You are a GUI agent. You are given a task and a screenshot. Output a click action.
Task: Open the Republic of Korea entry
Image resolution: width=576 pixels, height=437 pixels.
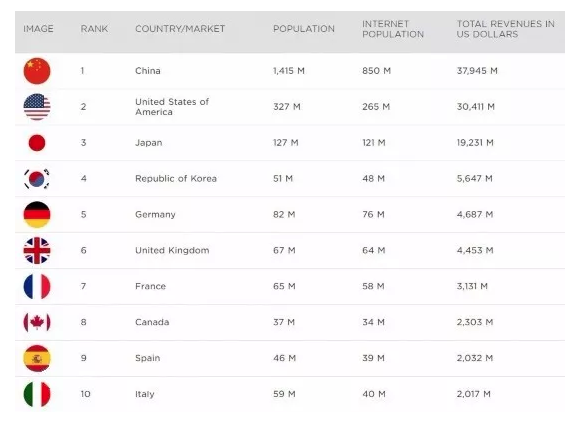click(x=176, y=178)
